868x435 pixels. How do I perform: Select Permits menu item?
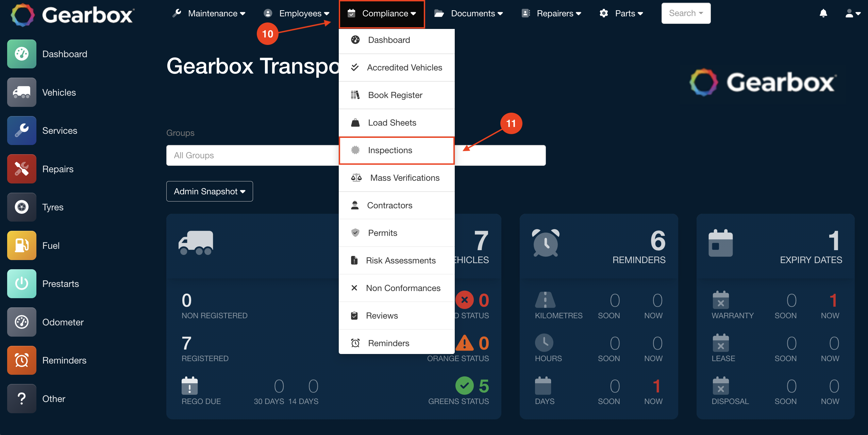point(397,233)
